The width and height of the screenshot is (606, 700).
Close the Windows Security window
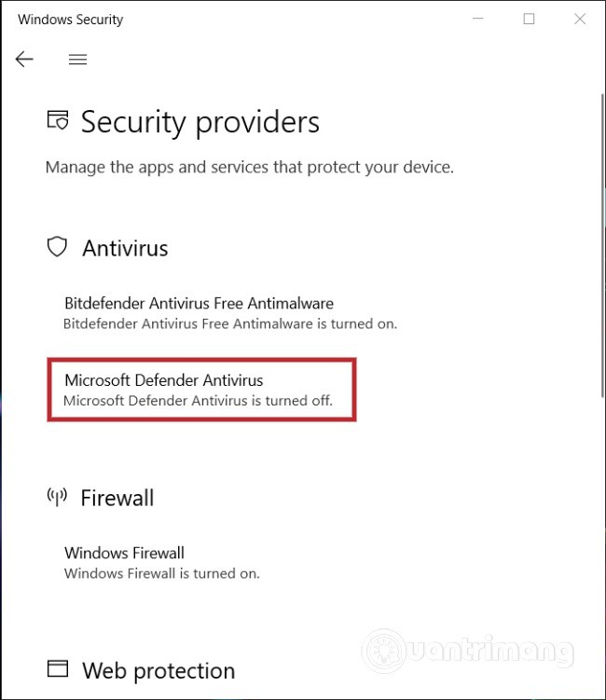click(x=580, y=19)
